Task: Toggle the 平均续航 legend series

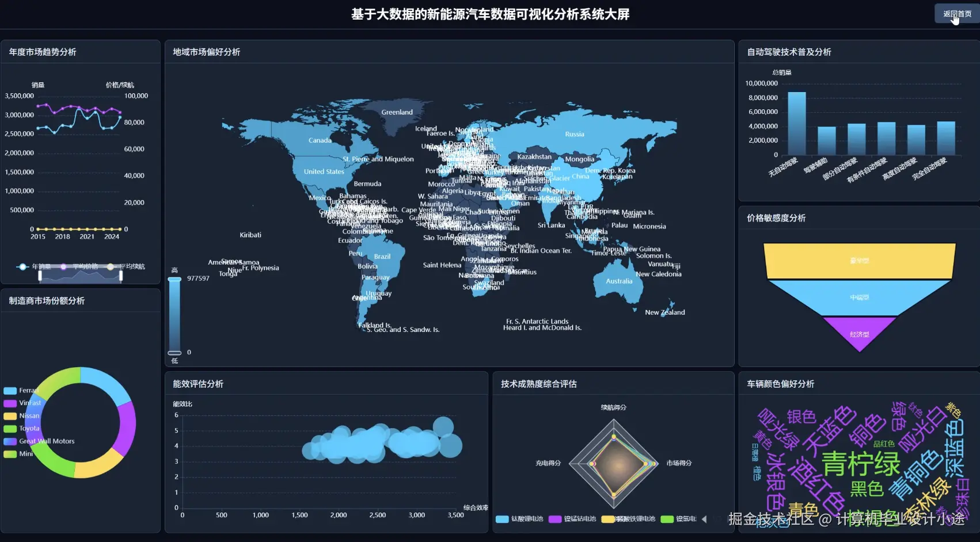Action: (126, 266)
